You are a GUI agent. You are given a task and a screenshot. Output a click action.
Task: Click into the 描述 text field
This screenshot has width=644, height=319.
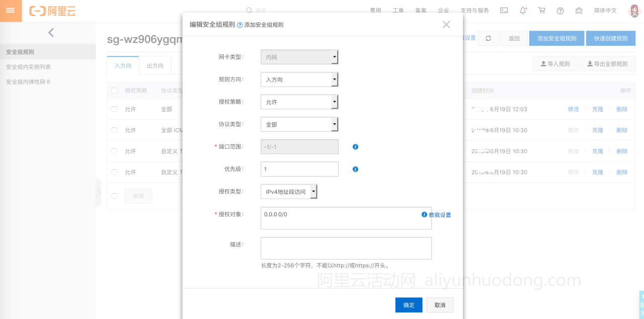coord(346,248)
